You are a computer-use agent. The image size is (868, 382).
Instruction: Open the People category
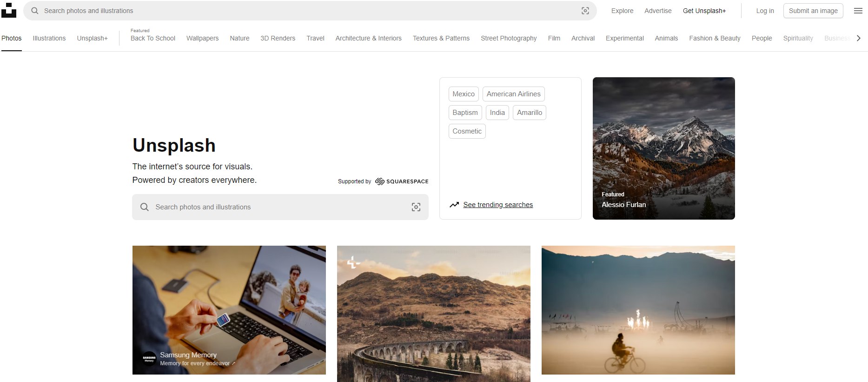tap(762, 38)
